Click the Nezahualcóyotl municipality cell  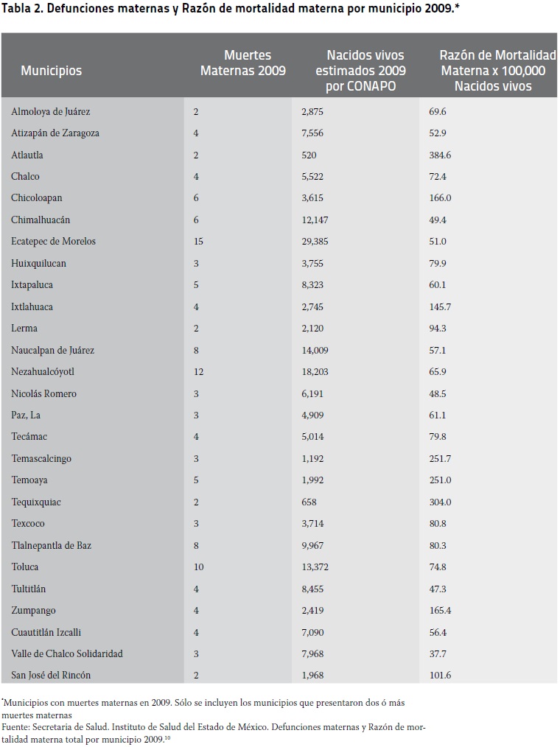tap(43, 371)
